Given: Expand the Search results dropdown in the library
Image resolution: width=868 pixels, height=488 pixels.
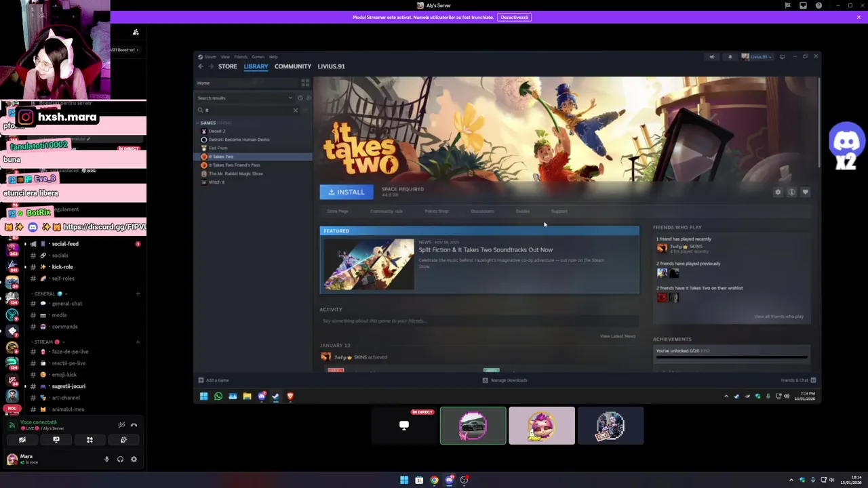Looking at the screenshot, I should [x=290, y=98].
